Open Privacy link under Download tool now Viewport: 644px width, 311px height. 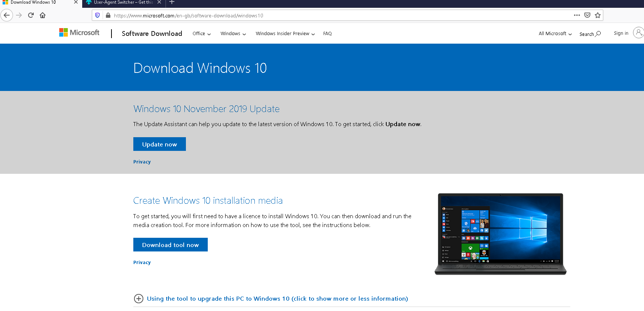point(142,263)
